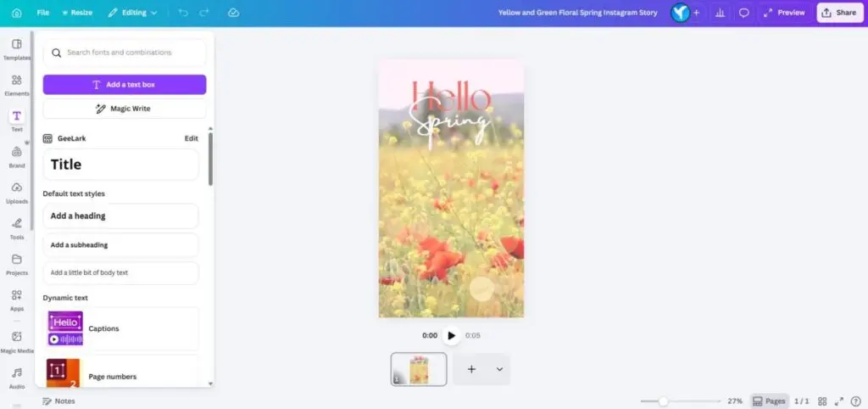The height and width of the screenshot is (409, 868).
Task: Open the Tools sidebar tab
Action: point(17,227)
